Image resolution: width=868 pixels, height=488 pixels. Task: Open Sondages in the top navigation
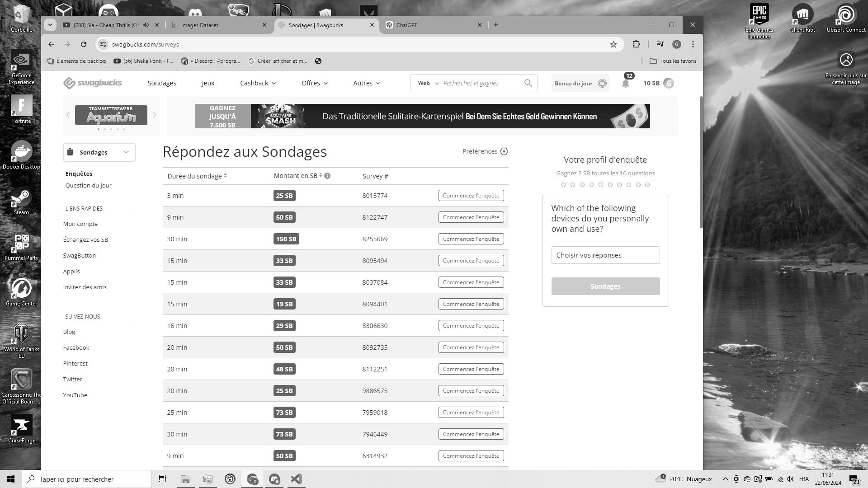tap(162, 83)
